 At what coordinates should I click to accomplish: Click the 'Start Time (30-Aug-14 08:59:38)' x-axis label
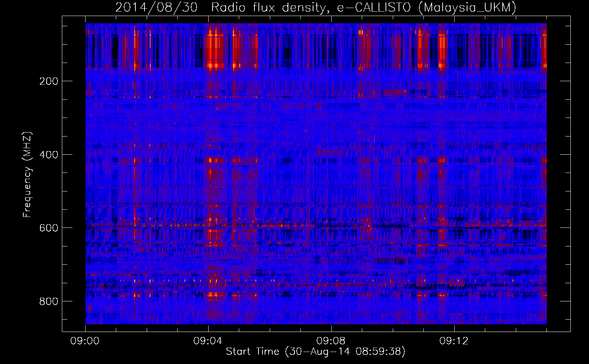click(x=316, y=352)
